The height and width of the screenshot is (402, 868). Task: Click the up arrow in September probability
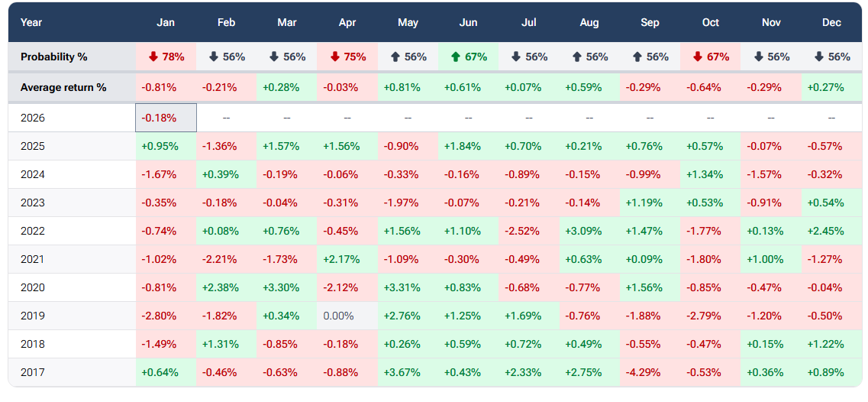tap(637, 57)
